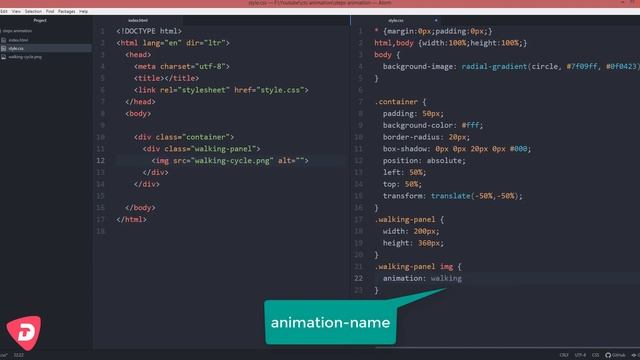Click the meta charset="utf-8" line
The image size is (640, 360).
click(x=182, y=67)
